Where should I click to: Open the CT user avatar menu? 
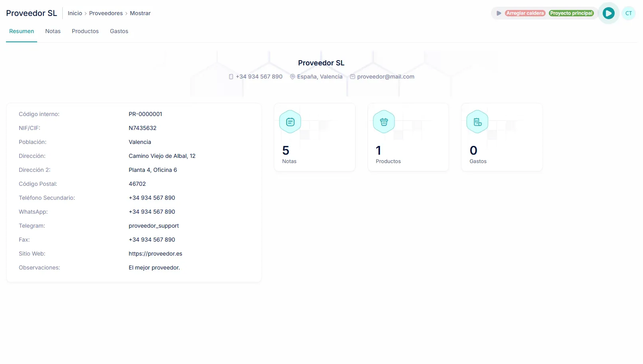[628, 13]
